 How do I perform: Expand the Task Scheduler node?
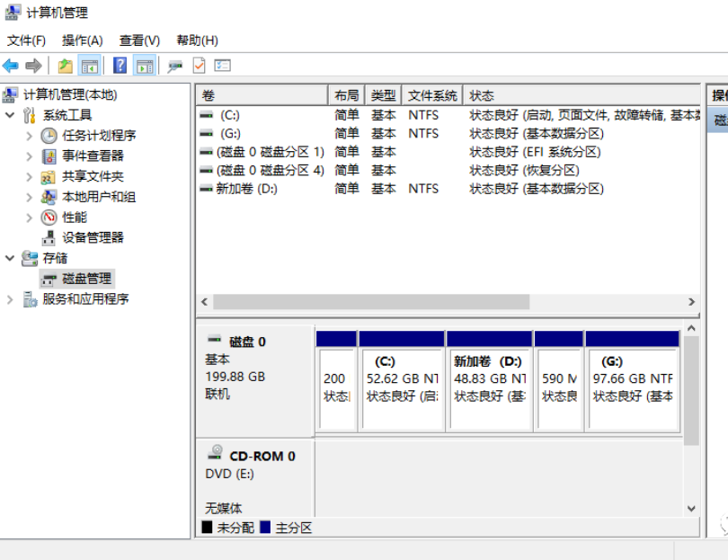click(30, 136)
